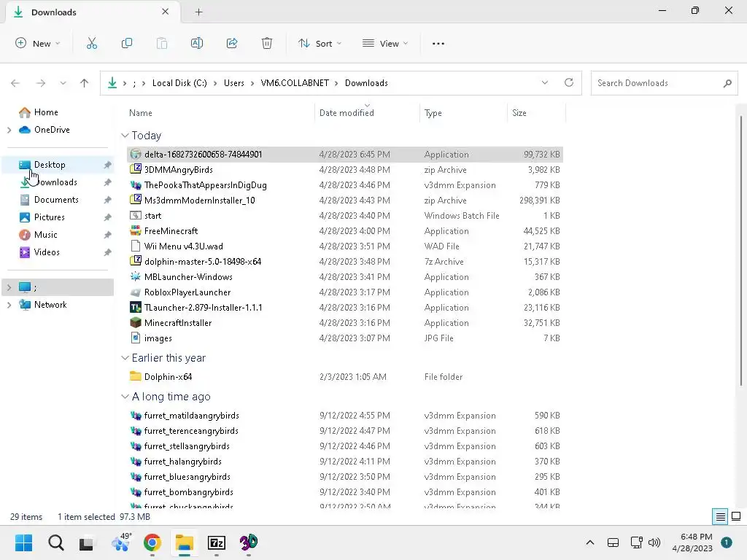747x560 pixels.
Task: Collapse the A long time ago group
Action: tap(125, 397)
